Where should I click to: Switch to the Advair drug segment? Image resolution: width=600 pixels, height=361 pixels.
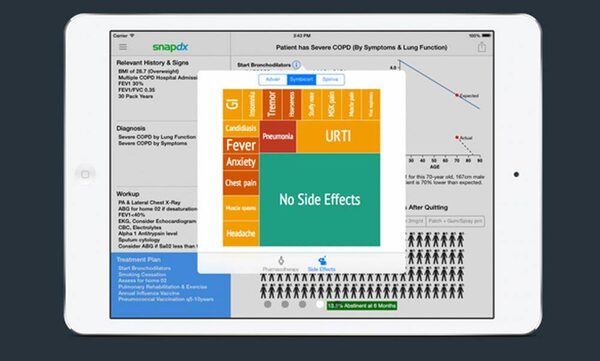coord(273,80)
